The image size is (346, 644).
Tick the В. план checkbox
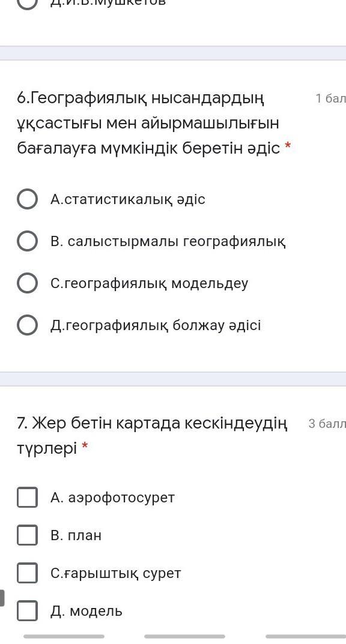point(27,535)
